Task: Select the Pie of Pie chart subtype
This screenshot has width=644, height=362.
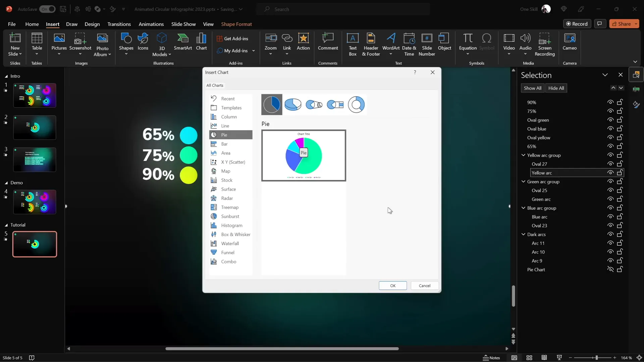Action: (314, 105)
